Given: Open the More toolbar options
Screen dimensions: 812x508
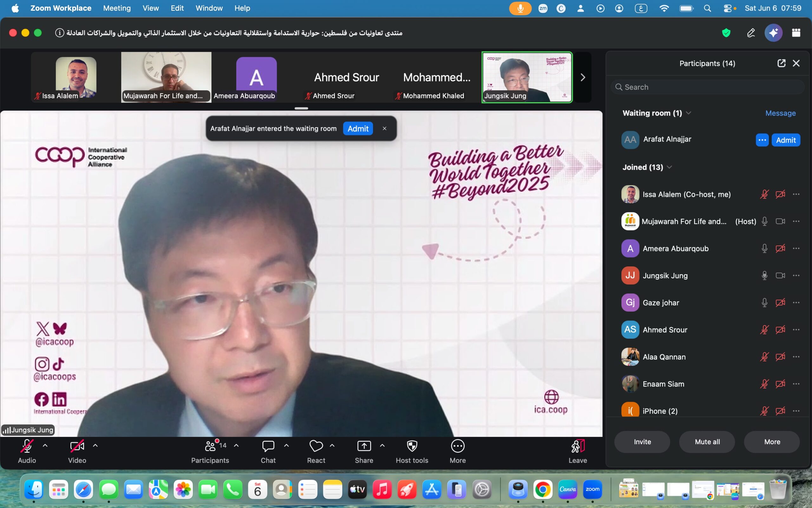Looking at the screenshot, I should [x=458, y=451].
